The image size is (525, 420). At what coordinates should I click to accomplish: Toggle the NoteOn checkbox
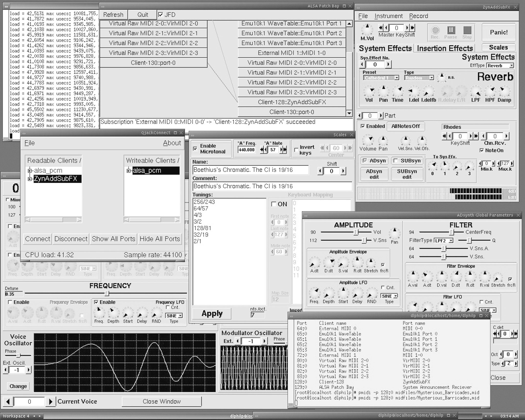pyautogui.click(x=482, y=150)
